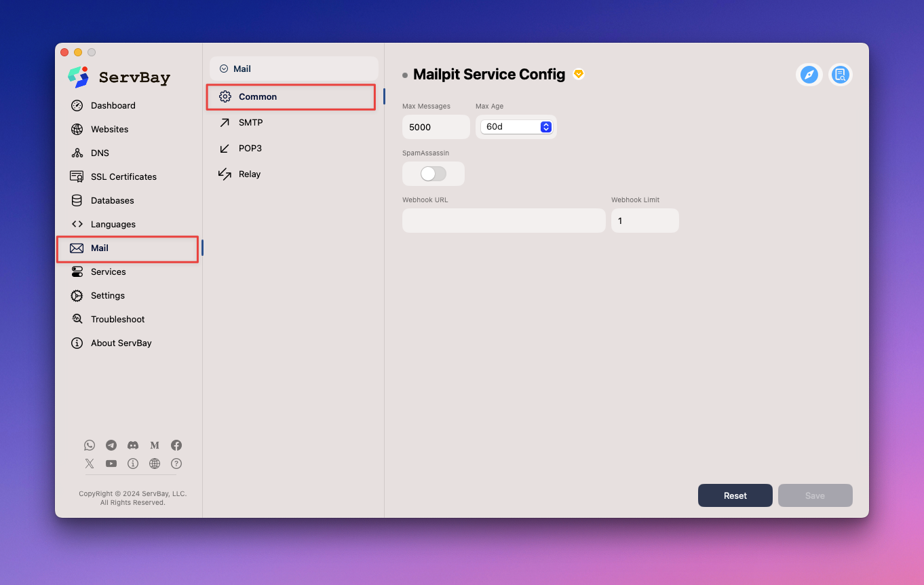The width and height of the screenshot is (924, 585).
Task: Click the Reset button
Action: (x=735, y=495)
